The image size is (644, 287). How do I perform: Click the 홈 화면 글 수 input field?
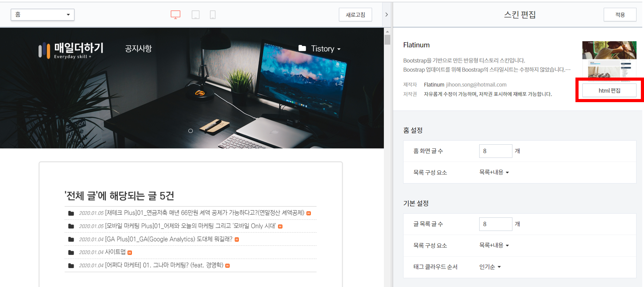pos(495,151)
